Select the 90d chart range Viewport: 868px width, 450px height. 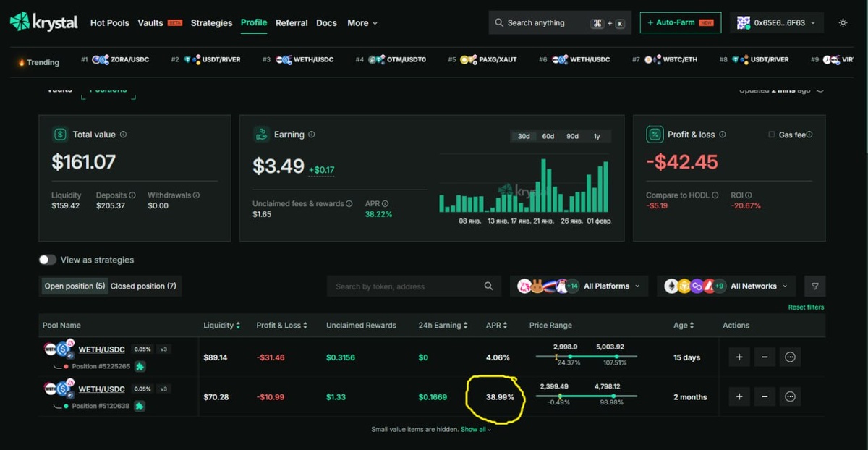coord(572,136)
